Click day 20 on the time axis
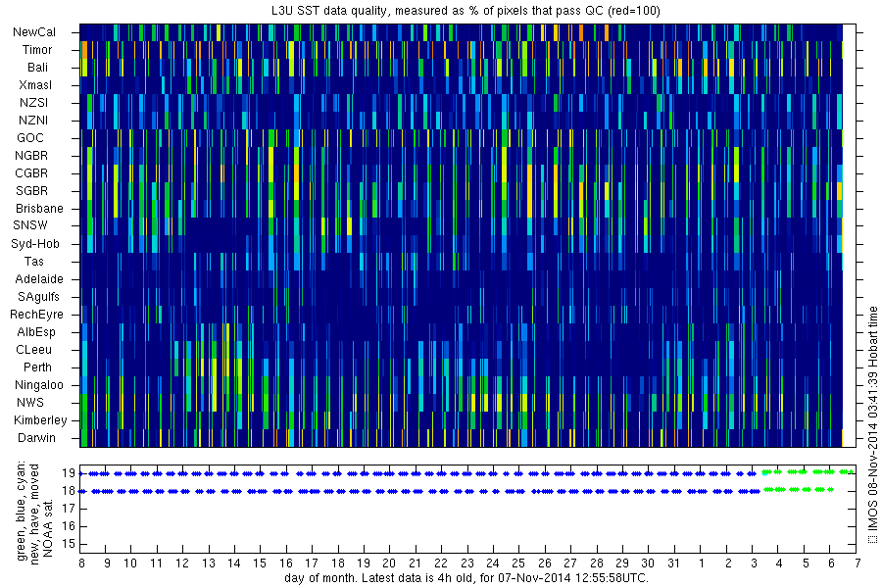Screen dimensions: 882x588 pos(389,563)
